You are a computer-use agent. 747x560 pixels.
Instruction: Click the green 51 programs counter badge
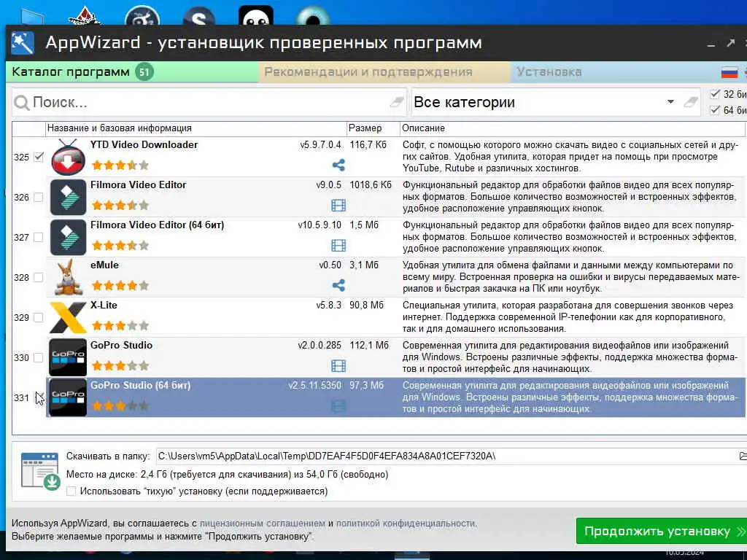point(144,72)
